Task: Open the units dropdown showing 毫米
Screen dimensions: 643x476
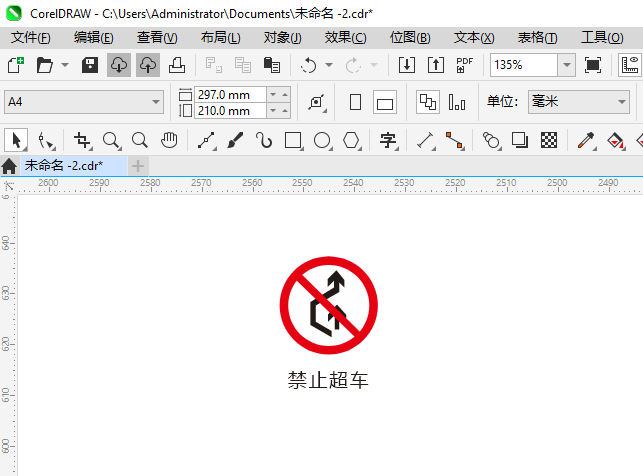Action: click(579, 102)
